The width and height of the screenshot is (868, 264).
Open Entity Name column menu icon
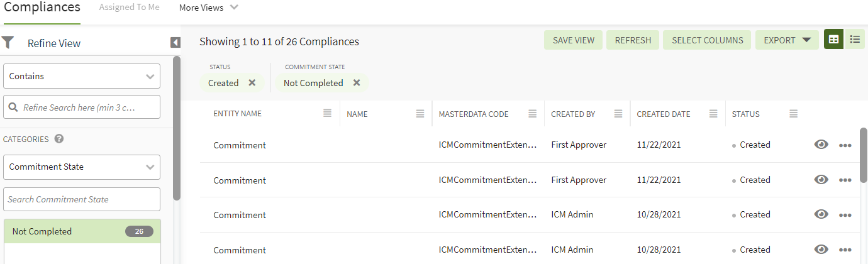327,114
